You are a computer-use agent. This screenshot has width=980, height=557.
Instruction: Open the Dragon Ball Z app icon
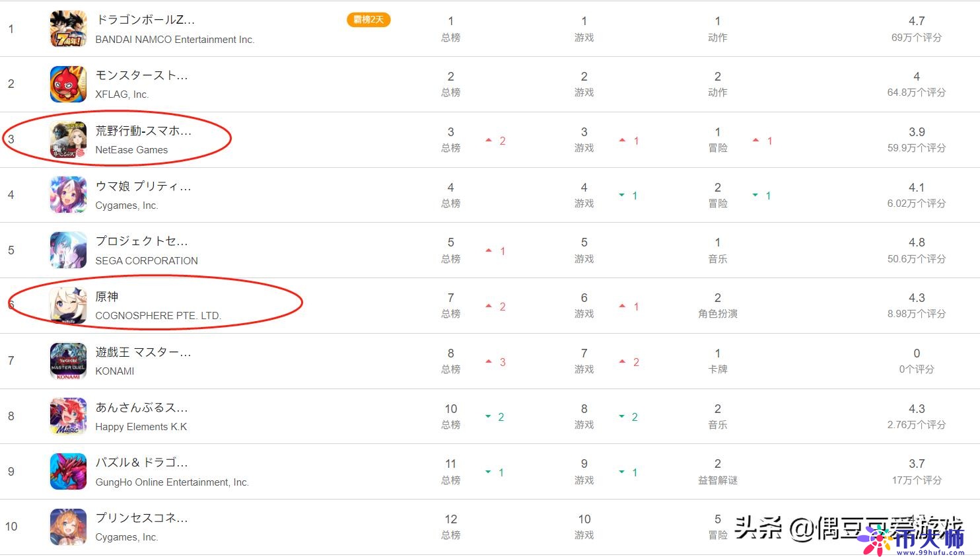(x=68, y=28)
